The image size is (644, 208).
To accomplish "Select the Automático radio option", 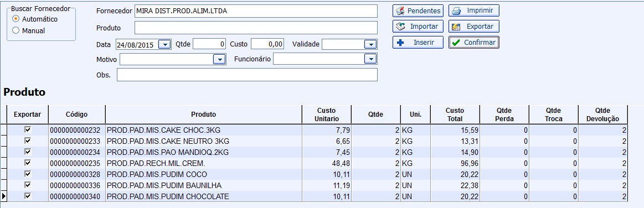I will click(x=16, y=19).
